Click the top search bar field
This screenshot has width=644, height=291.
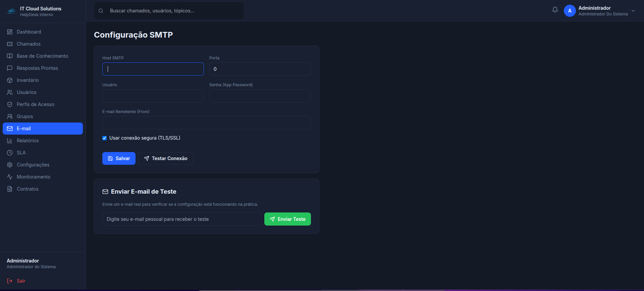169,11
